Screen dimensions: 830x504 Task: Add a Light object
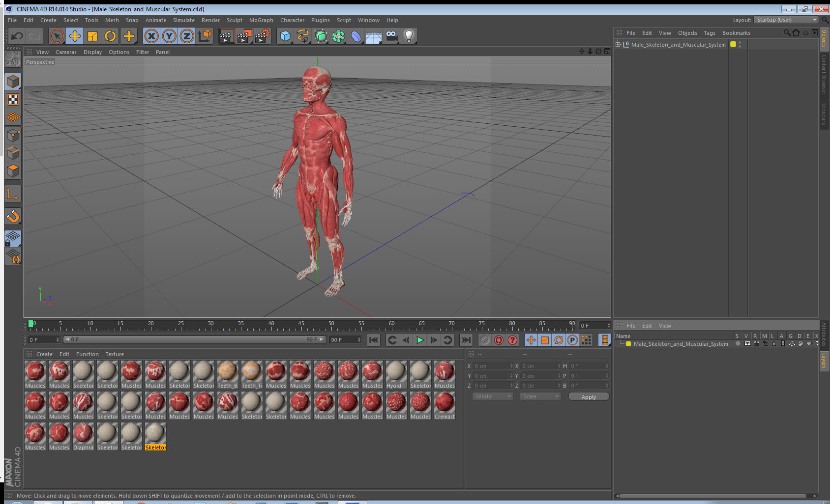tap(409, 36)
